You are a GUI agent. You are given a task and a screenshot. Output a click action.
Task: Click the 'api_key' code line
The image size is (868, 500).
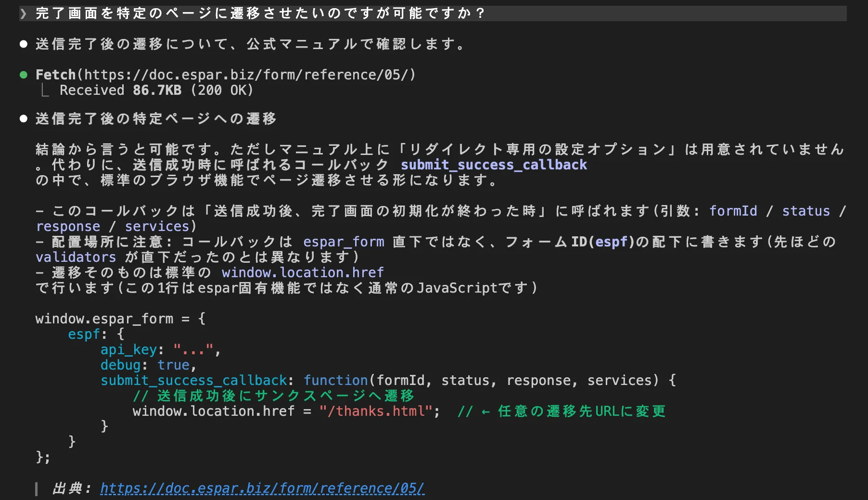coord(160,349)
